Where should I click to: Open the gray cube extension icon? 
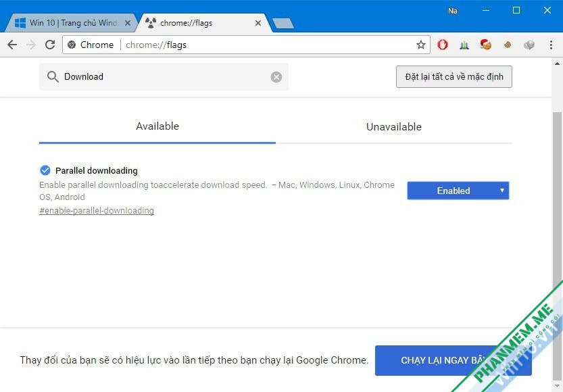coord(529,45)
